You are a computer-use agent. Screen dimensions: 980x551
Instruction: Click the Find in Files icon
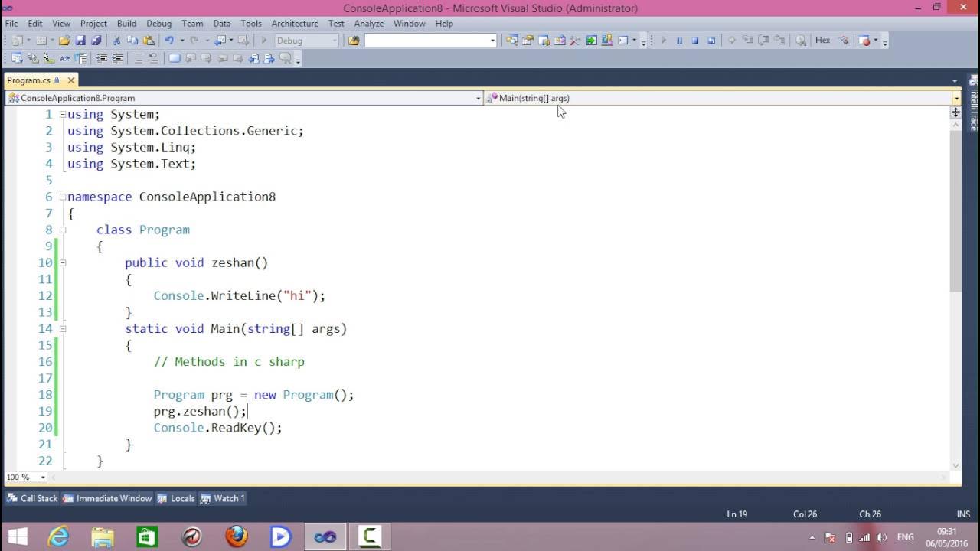coord(354,41)
